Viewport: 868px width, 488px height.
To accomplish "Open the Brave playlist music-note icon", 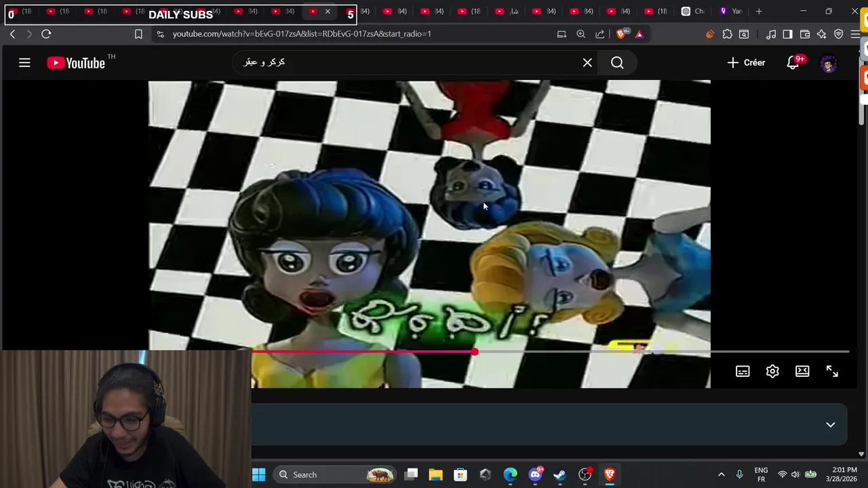I will pos(771,34).
